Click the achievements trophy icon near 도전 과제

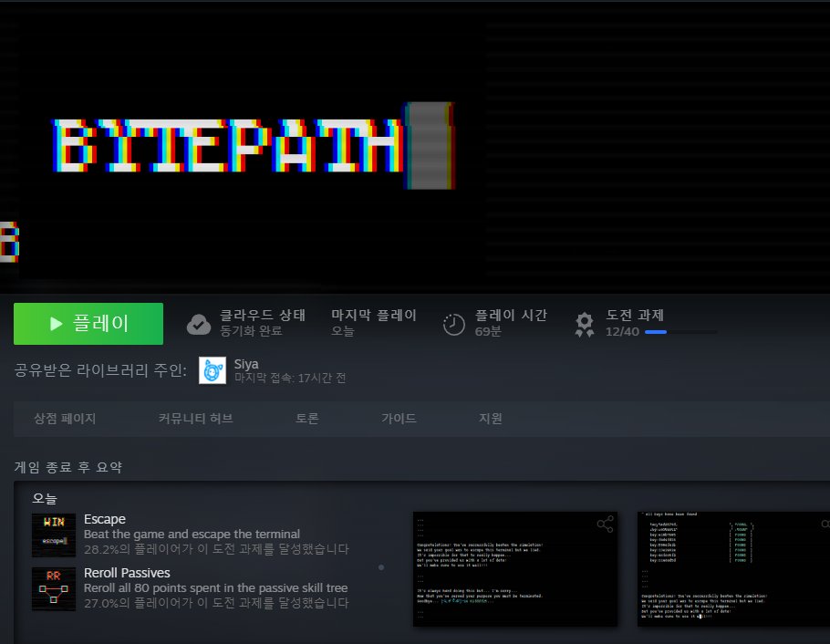(x=583, y=324)
